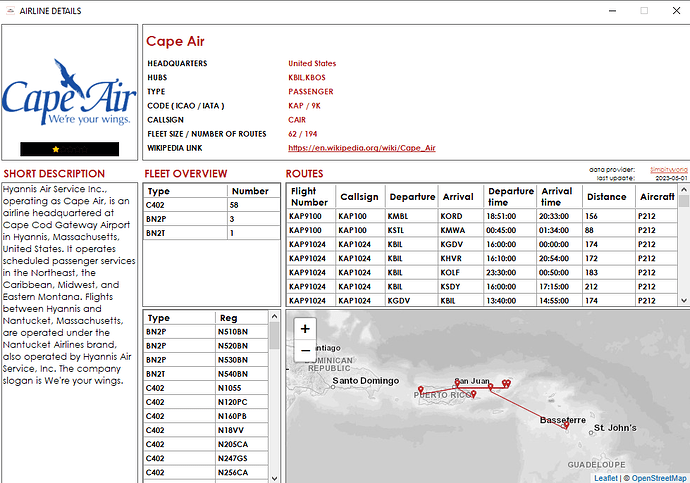Viewport: 690px width, 483px height.
Task: Click the routes table scroll-up arrow
Action: coord(683,190)
